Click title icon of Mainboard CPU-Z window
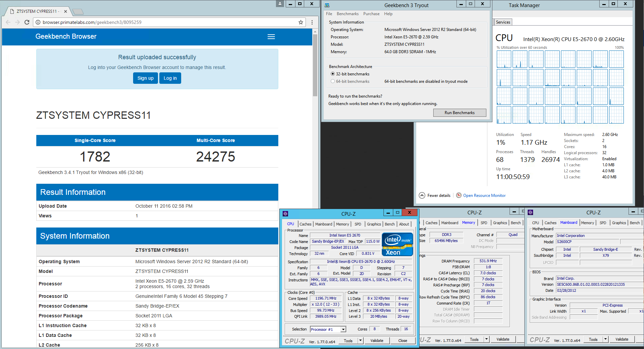This screenshot has width=644, height=349. coord(530,212)
